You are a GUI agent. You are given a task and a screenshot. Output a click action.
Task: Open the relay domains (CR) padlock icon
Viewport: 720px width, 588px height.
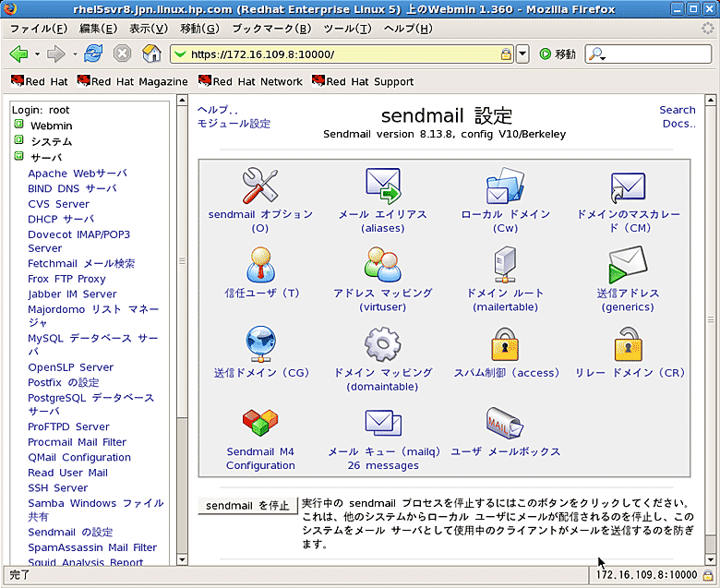click(628, 343)
